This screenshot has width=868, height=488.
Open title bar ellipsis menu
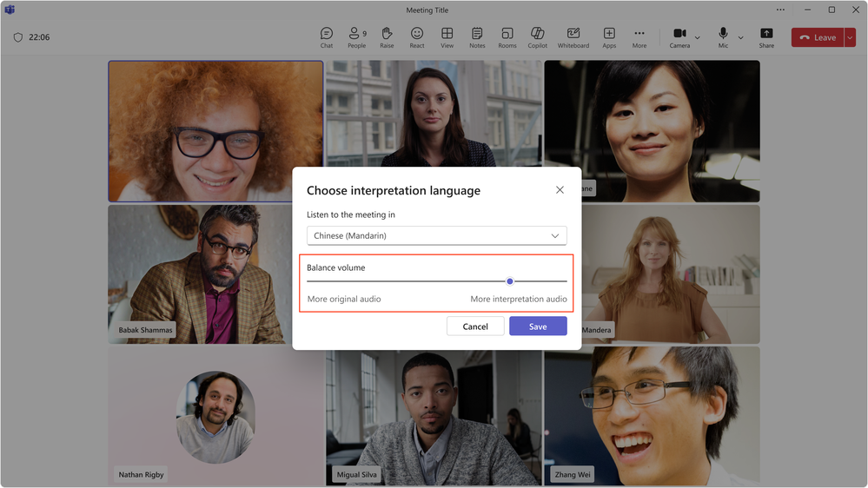tap(780, 10)
